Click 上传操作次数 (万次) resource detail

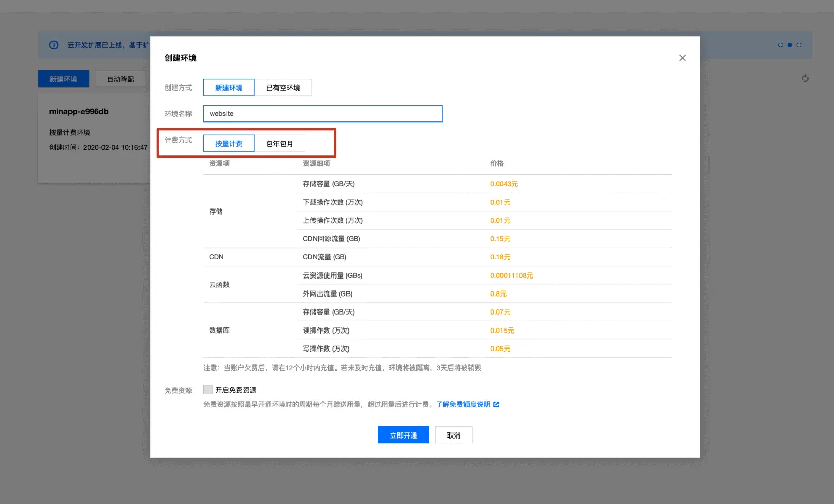pos(333,220)
